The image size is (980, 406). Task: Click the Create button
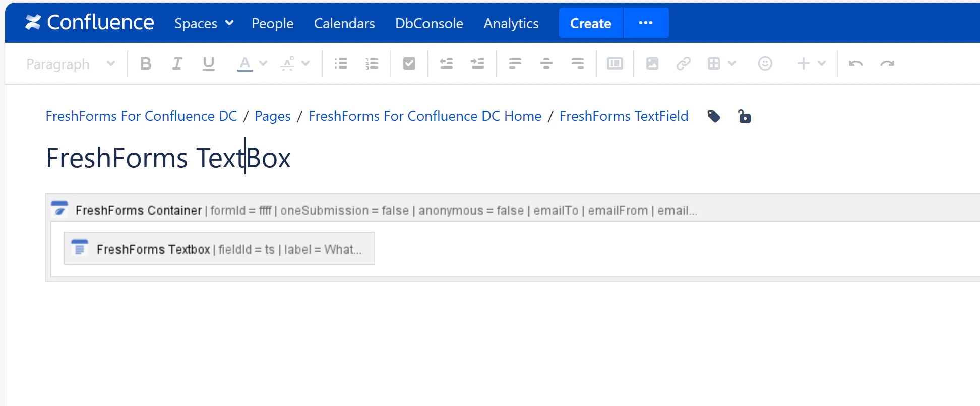[590, 23]
